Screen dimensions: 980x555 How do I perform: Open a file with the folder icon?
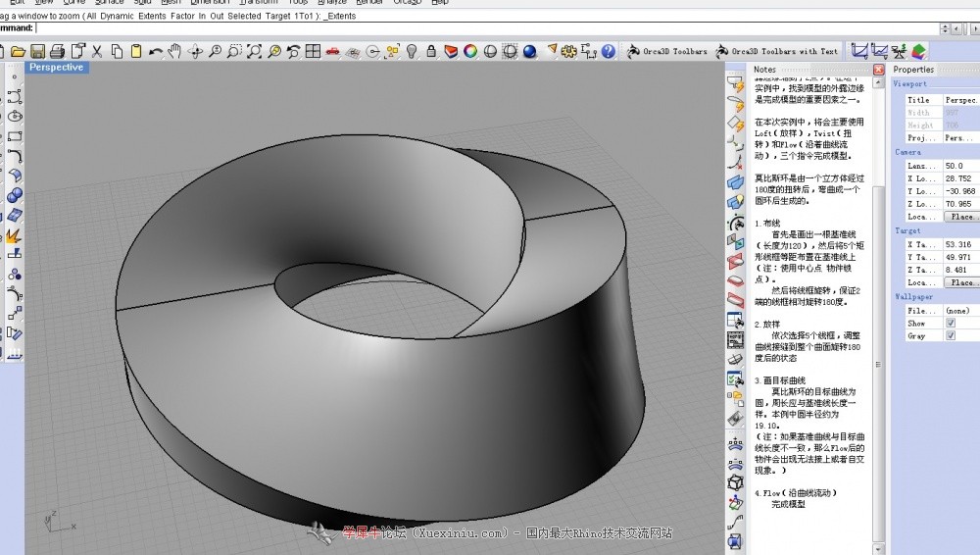[x=18, y=51]
